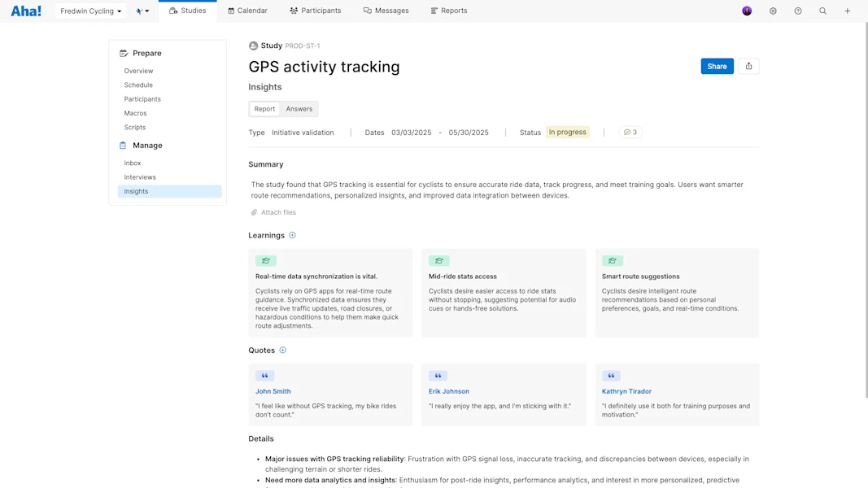This screenshot has width=868, height=488.
Task: Click the Summary paragraph text
Action: point(497,190)
